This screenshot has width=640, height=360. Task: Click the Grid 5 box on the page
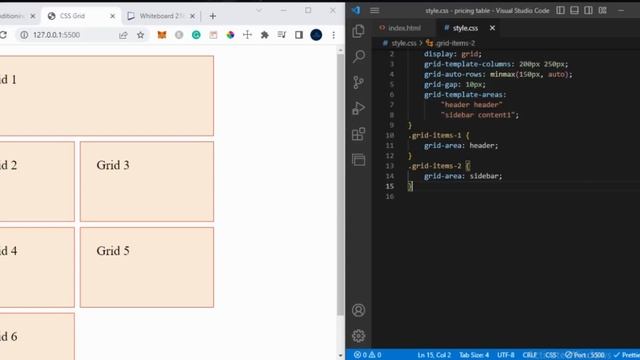point(147,267)
